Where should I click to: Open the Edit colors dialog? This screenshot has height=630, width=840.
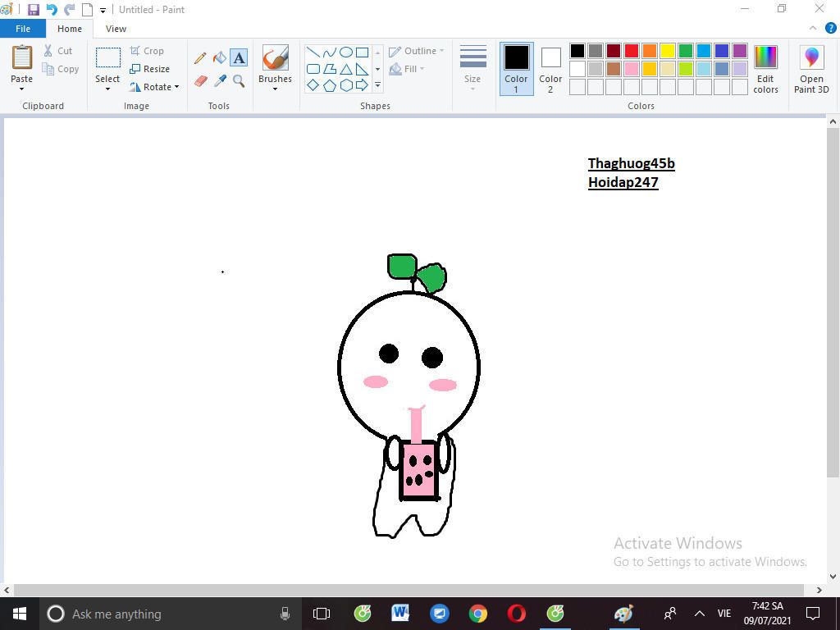pos(765,69)
